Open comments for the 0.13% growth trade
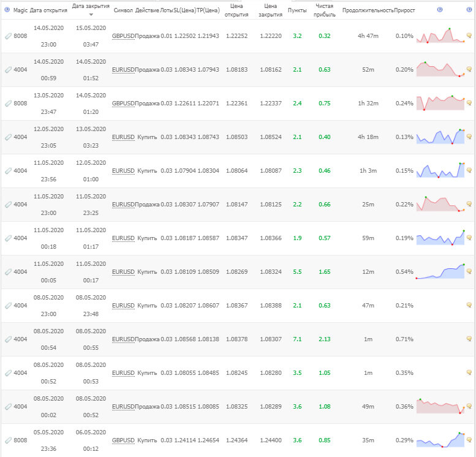The image size is (476, 457). coord(469,137)
